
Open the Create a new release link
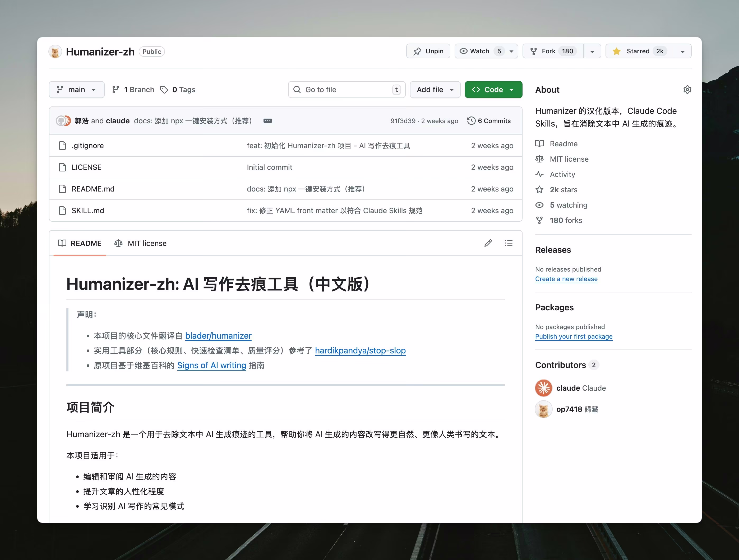point(566,279)
